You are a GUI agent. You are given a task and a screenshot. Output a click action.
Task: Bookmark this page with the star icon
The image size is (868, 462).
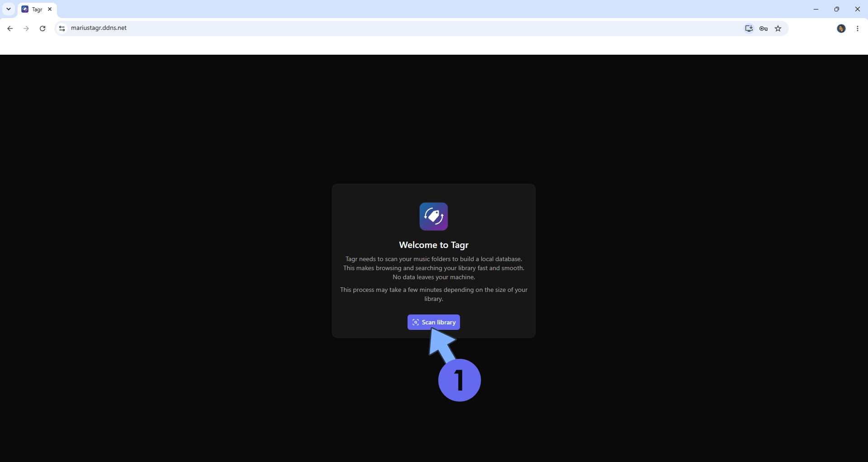pos(778,29)
